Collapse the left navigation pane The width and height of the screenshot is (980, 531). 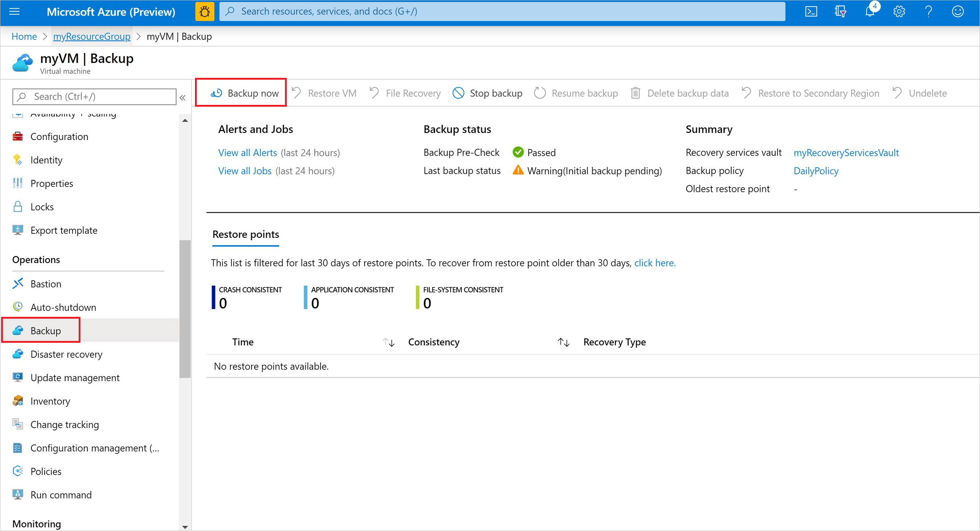[183, 97]
